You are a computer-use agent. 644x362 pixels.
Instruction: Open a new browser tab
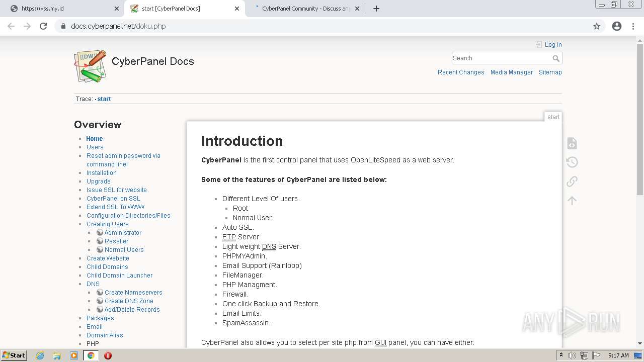(376, 9)
